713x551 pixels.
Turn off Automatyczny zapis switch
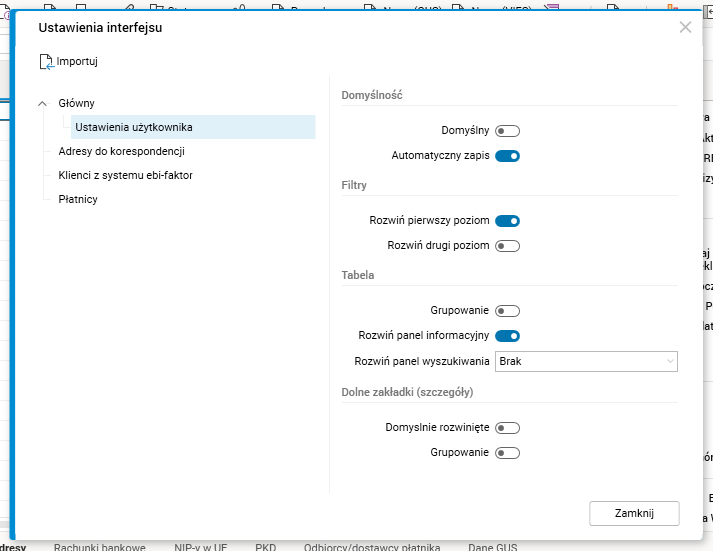(508, 156)
